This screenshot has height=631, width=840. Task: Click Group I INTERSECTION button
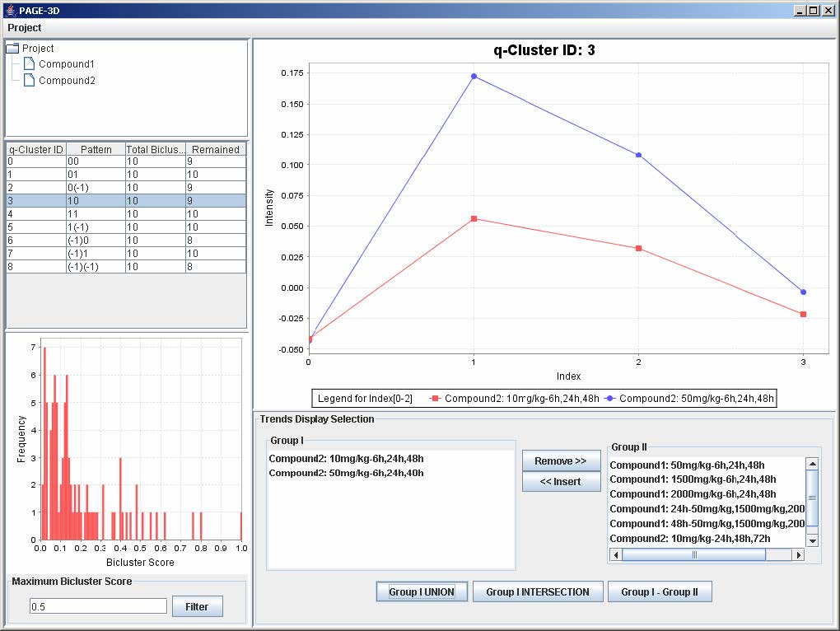click(x=537, y=591)
